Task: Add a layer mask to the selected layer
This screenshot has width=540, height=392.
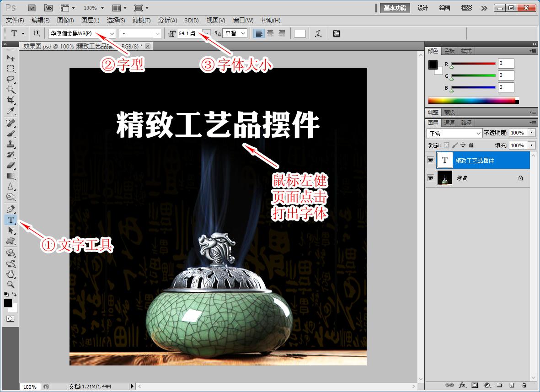Action: [475, 386]
